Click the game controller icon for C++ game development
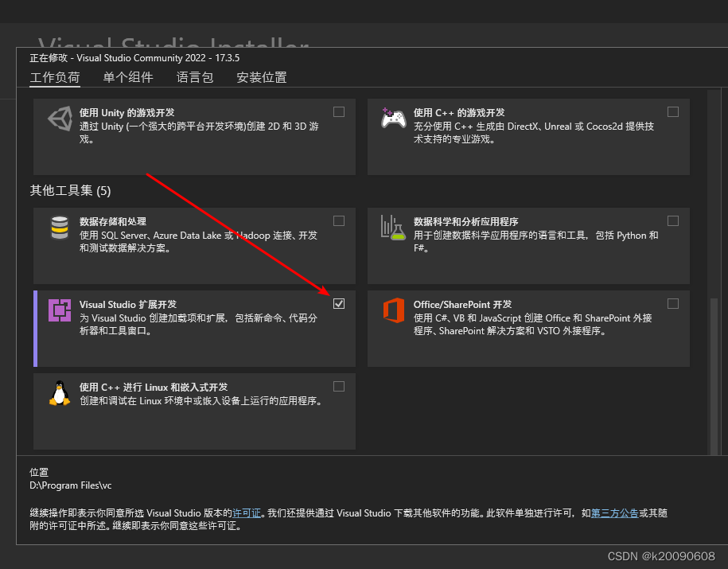 (393, 119)
